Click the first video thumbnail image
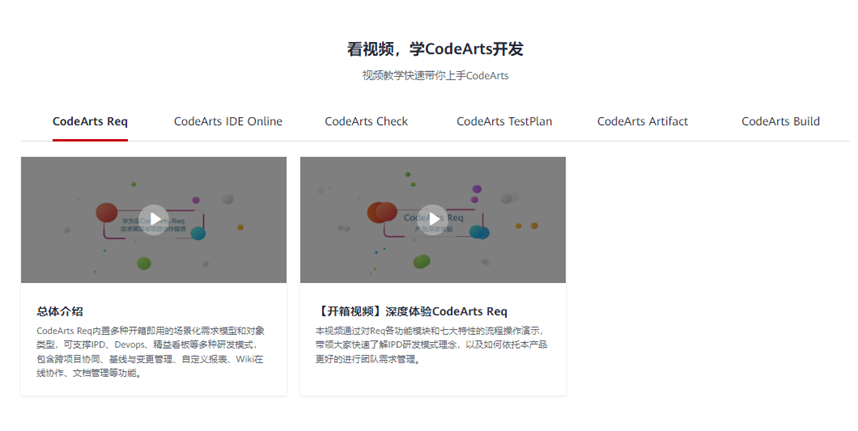This screenshot has width=858, height=431. [x=154, y=220]
